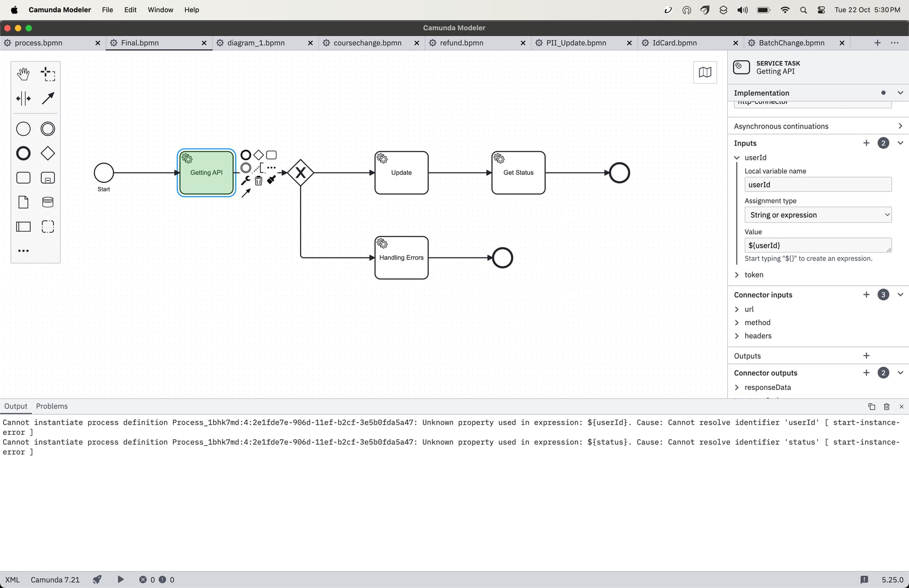909x588 pixels.
Task: Create intermediate event from palette
Action: 48,129
